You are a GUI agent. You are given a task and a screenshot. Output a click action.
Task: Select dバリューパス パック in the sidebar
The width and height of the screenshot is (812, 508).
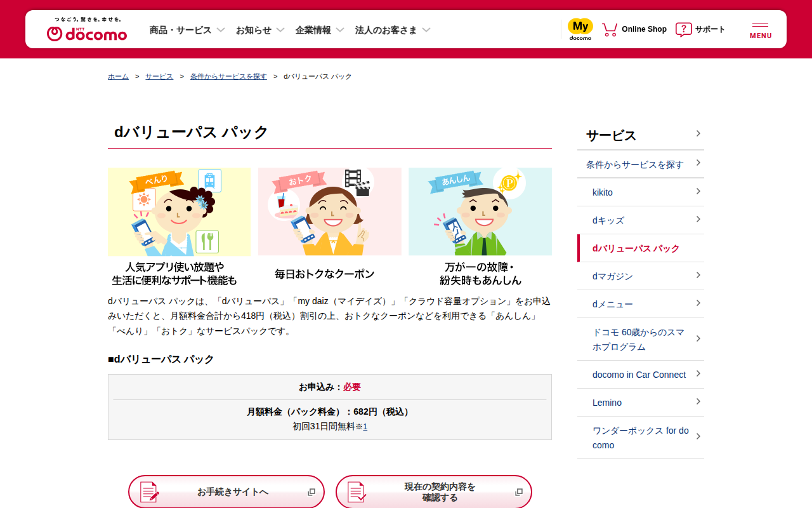pos(641,248)
